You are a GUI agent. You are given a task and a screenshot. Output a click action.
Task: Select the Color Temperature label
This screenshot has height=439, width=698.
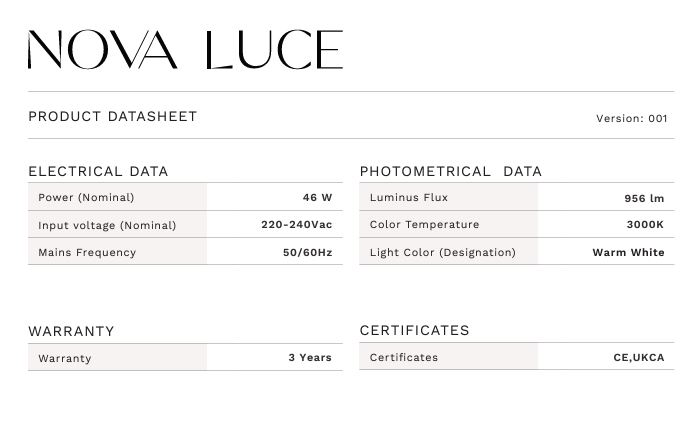click(424, 224)
